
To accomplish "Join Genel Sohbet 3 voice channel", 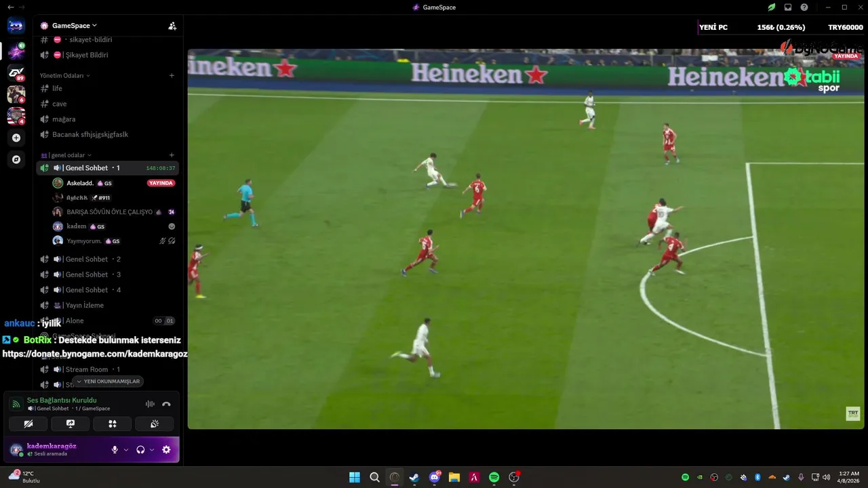I will [108, 274].
